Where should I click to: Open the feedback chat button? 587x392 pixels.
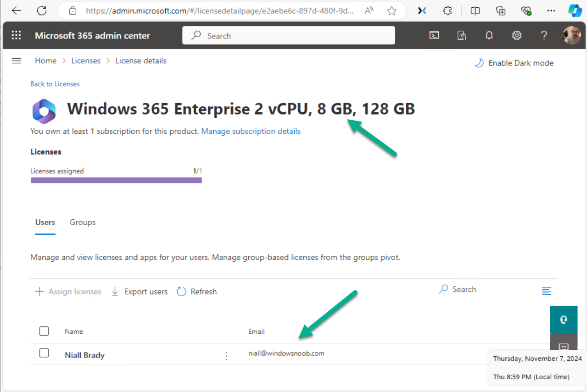[564, 342]
